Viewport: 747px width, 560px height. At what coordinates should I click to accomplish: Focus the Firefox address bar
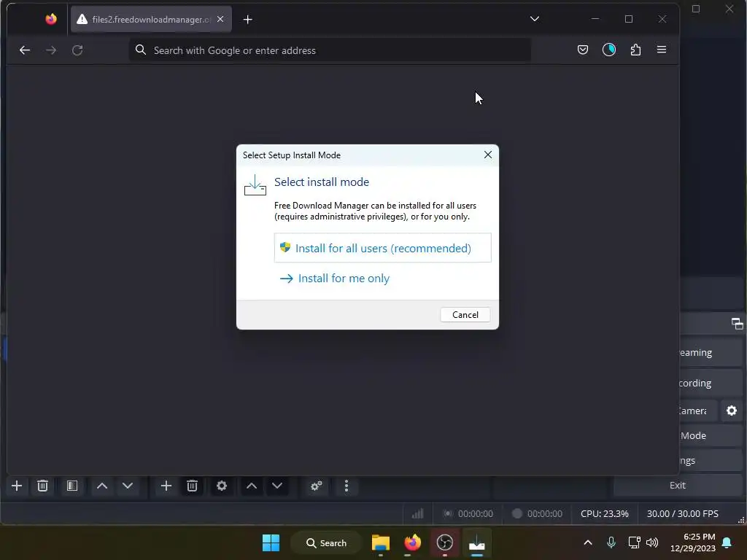(x=330, y=50)
